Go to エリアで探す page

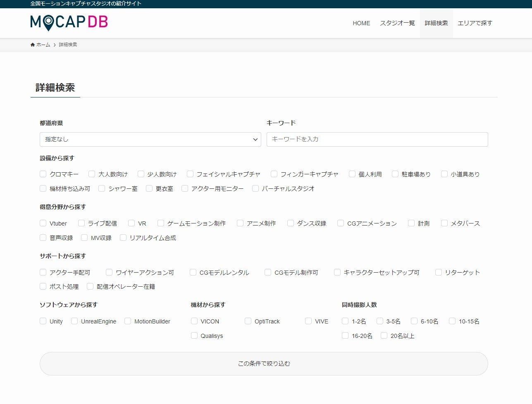475,23
